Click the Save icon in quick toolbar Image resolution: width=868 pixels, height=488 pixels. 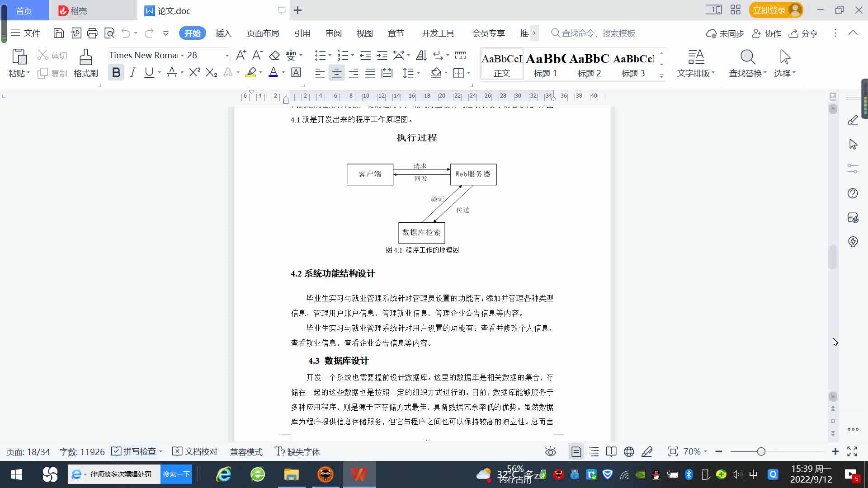coord(58,33)
